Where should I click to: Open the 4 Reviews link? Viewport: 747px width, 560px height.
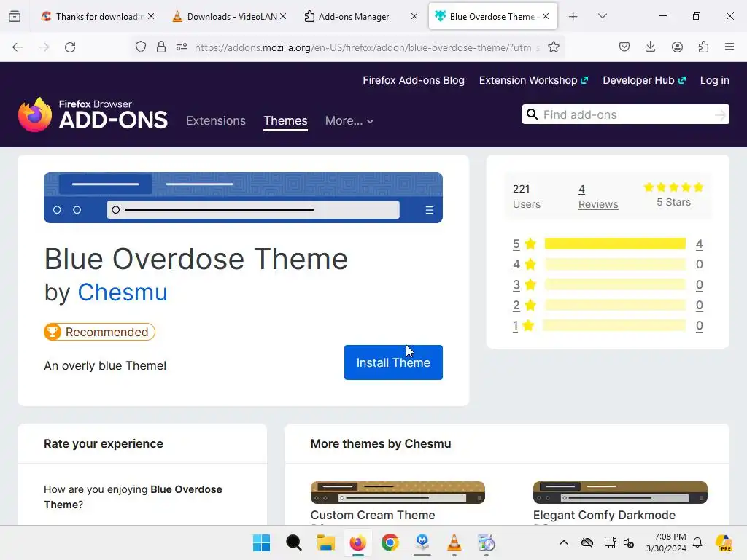tap(598, 197)
